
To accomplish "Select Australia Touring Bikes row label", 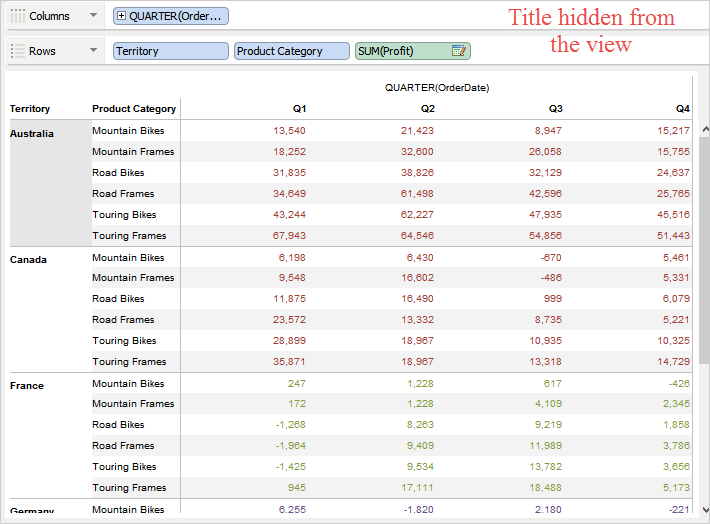I will [x=124, y=215].
